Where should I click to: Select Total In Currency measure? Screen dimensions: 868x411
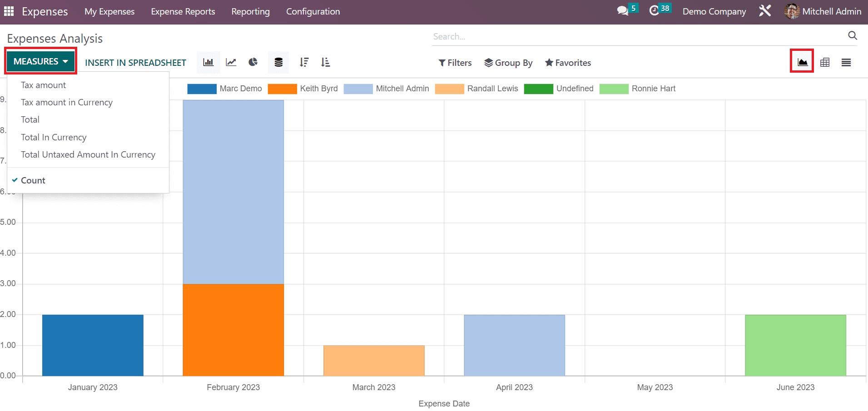pyautogui.click(x=54, y=137)
